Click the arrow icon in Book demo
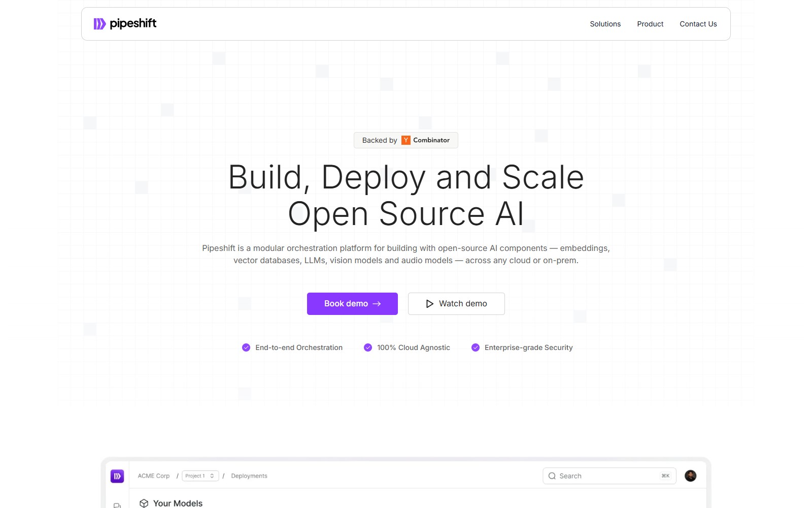The width and height of the screenshot is (812, 508). (x=377, y=304)
